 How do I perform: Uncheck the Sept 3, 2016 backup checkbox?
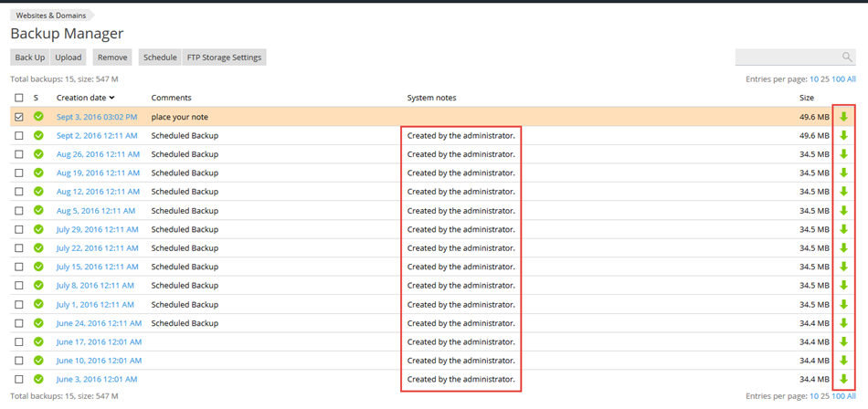coord(19,117)
